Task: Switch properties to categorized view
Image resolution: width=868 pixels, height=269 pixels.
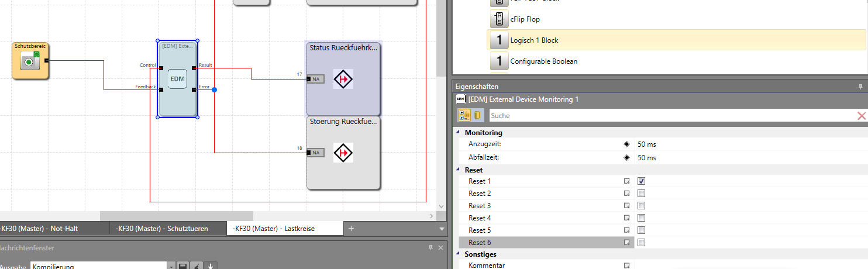Action: (463, 115)
